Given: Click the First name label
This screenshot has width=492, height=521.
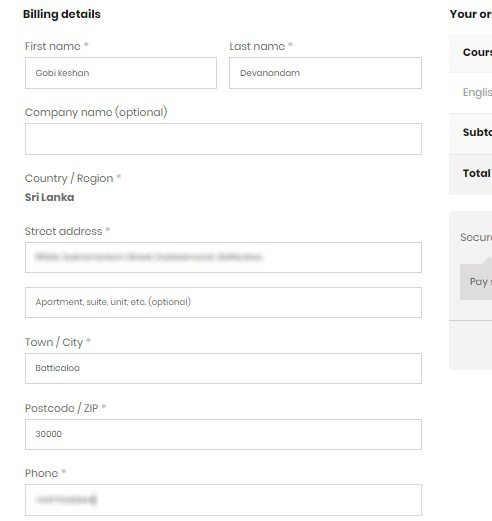Looking at the screenshot, I should (53, 46).
